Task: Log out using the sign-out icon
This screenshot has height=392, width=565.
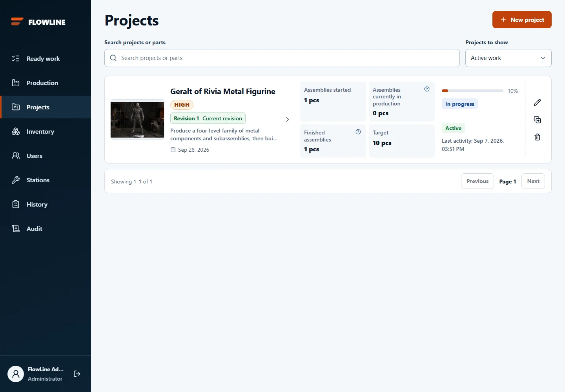Action: pyautogui.click(x=77, y=374)
